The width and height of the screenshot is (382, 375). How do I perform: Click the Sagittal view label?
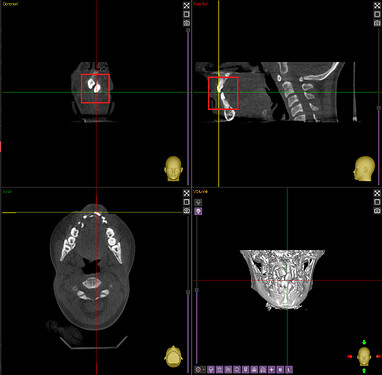click(201, 4)
